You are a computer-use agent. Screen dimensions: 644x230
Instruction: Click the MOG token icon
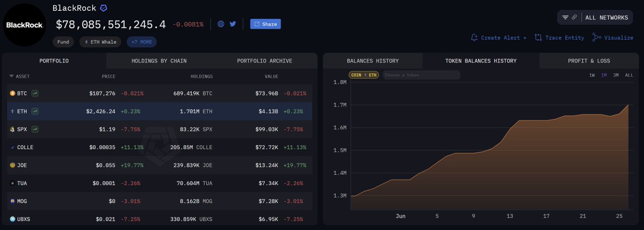[x=12, y=201]
